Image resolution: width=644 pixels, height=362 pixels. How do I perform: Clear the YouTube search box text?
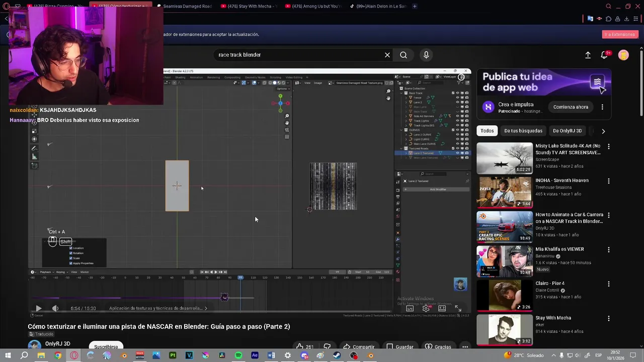pyautogui.click(x=387, y=55)
